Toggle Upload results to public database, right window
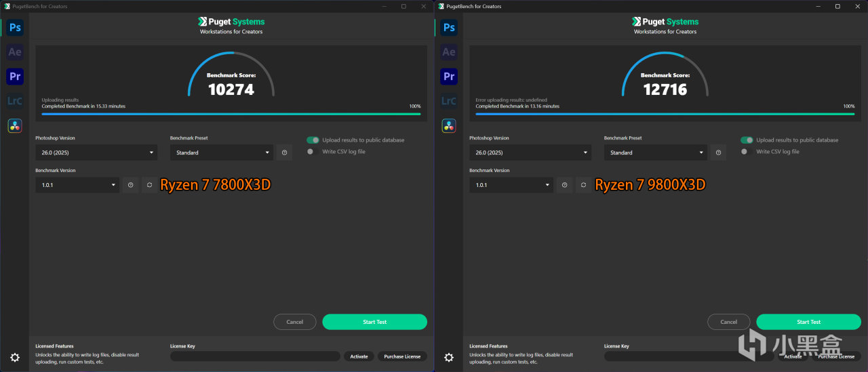Viewport: 868px width, 372px height. click(x=747, y=140)
